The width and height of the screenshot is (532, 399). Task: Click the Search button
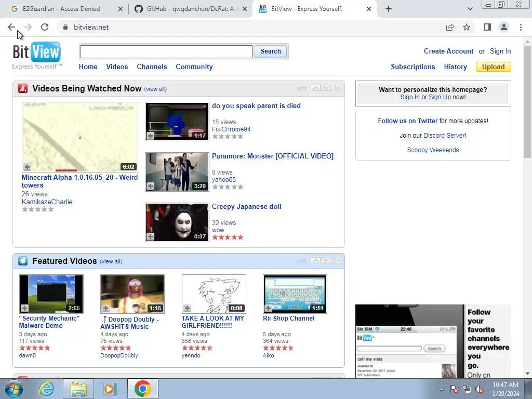(271, 51)
